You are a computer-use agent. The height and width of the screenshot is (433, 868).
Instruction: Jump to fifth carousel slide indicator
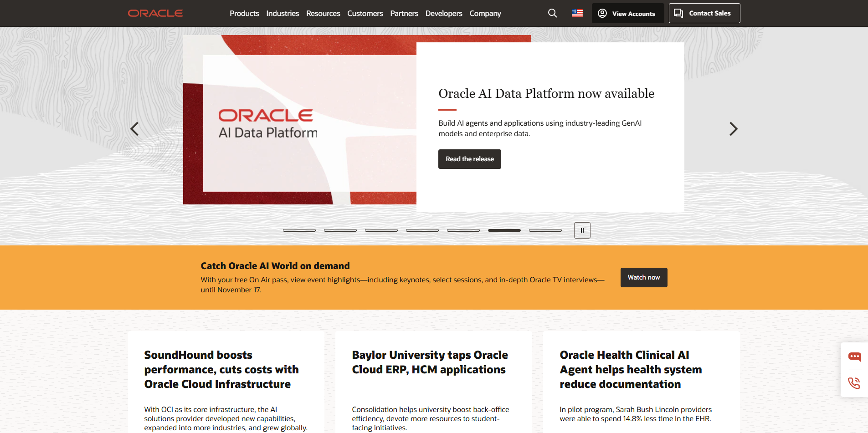[463, 230]
